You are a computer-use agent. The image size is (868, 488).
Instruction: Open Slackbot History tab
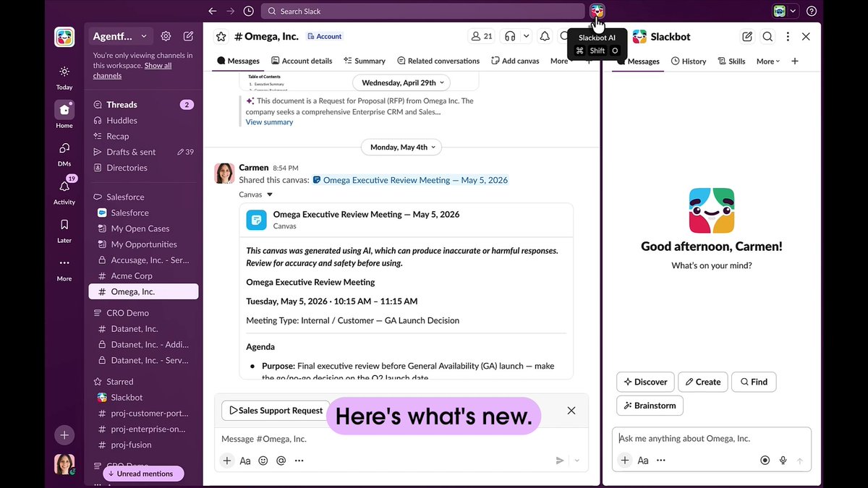[x=689, y=61]
